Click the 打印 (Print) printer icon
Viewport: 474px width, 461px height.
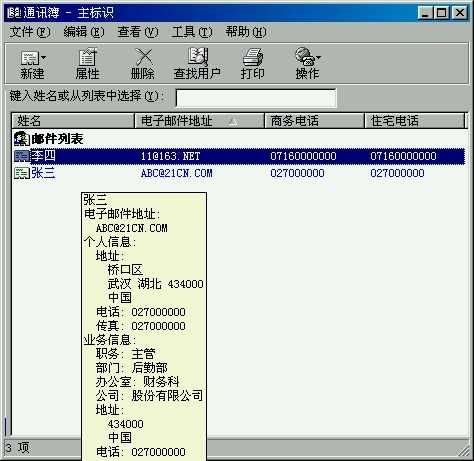tap(253, 57)
